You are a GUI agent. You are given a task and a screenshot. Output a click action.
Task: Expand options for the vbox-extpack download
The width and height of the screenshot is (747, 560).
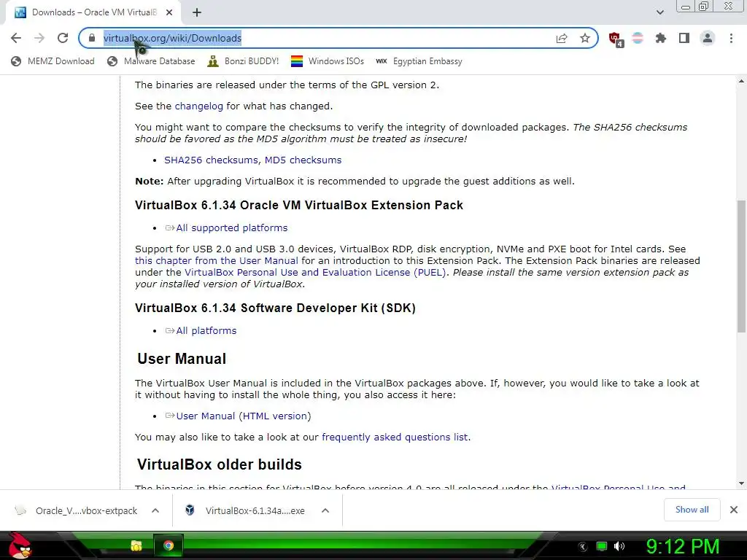coord(155,511)
